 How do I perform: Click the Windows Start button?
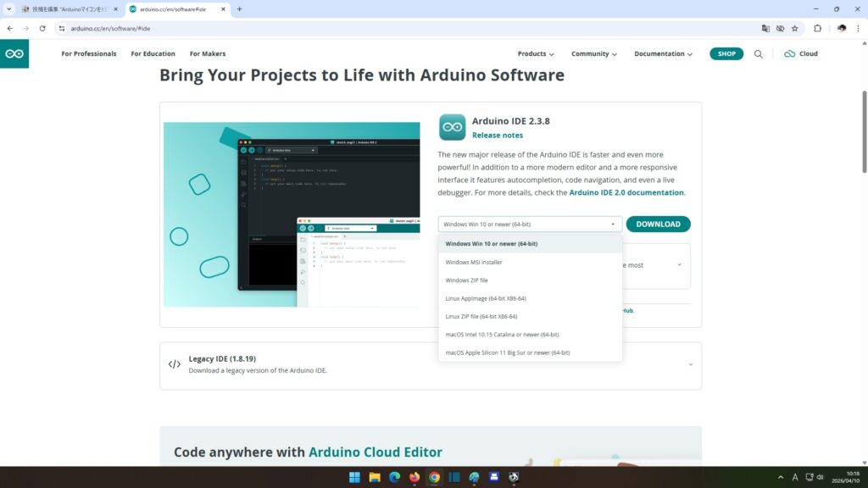tap(353, 477)
